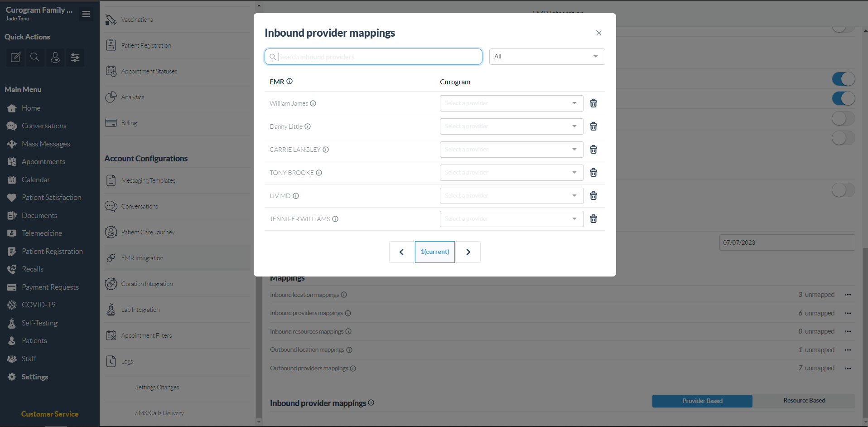Disable the topmost enabled toggle switch
Image resolution: width=868 pixels, height=427 pixels.
tap(844, 78)
